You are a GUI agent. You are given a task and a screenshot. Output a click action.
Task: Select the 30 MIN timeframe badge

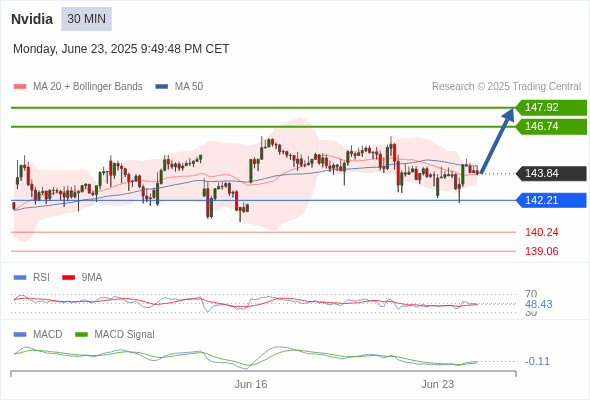(x=86, y=19)
